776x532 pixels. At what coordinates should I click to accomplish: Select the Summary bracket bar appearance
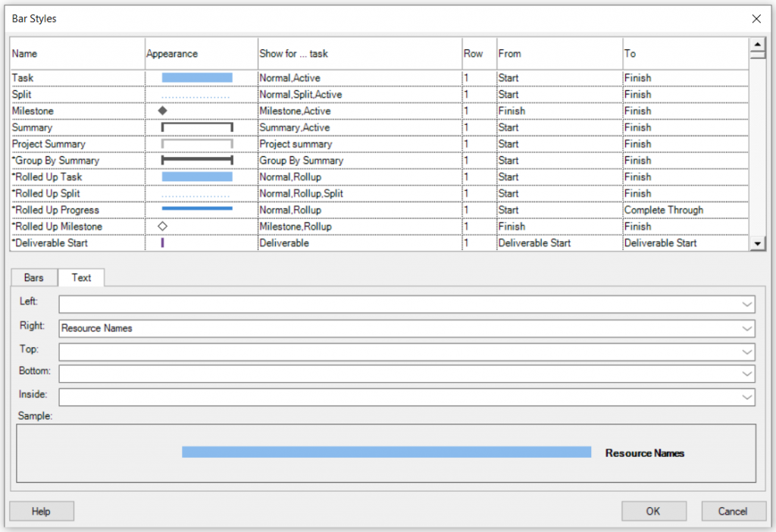[x=197, y=127]
